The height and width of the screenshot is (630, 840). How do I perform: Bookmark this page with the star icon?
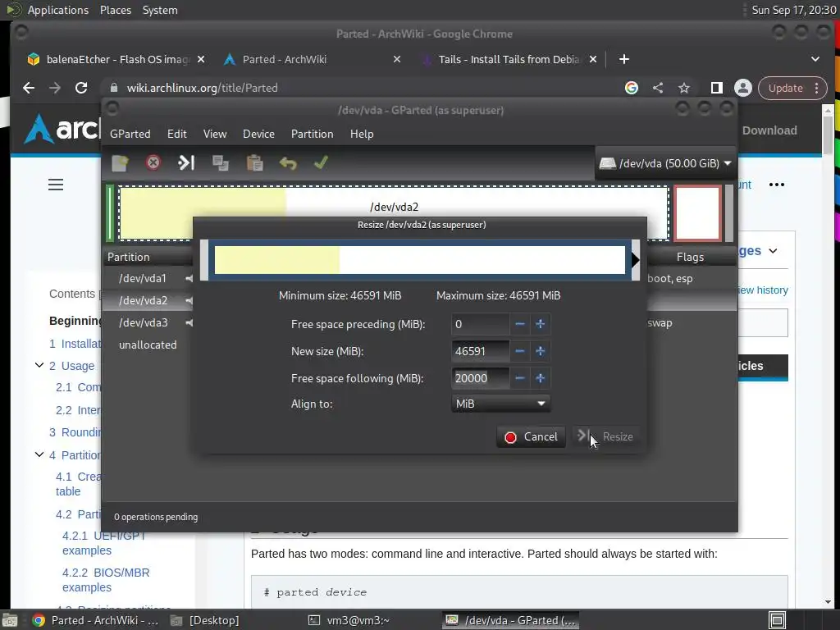pyautogui.click(x=684, y=88)
